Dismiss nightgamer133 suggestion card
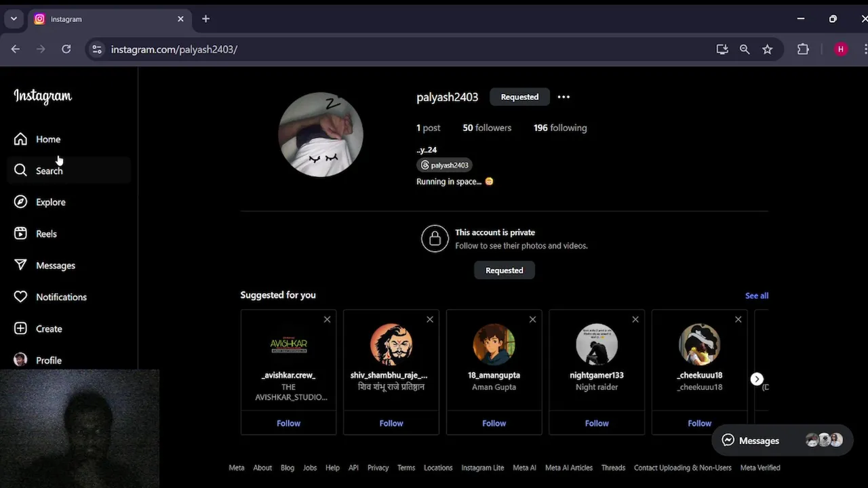Screen dimensions: 868x488 [x=635, y=319]
